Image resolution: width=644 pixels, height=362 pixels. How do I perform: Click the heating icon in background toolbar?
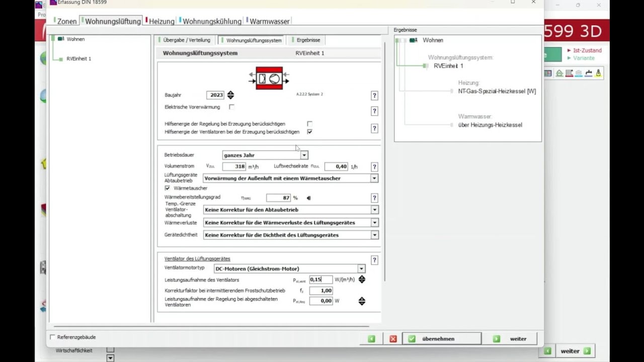[x=569, y=73]
